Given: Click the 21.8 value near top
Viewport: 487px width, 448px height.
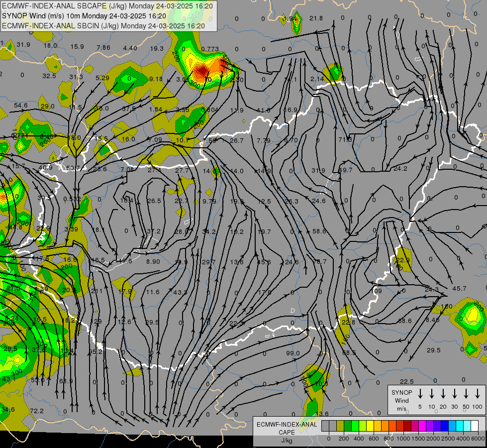Looking at the screenshot, I should point(316,18).
